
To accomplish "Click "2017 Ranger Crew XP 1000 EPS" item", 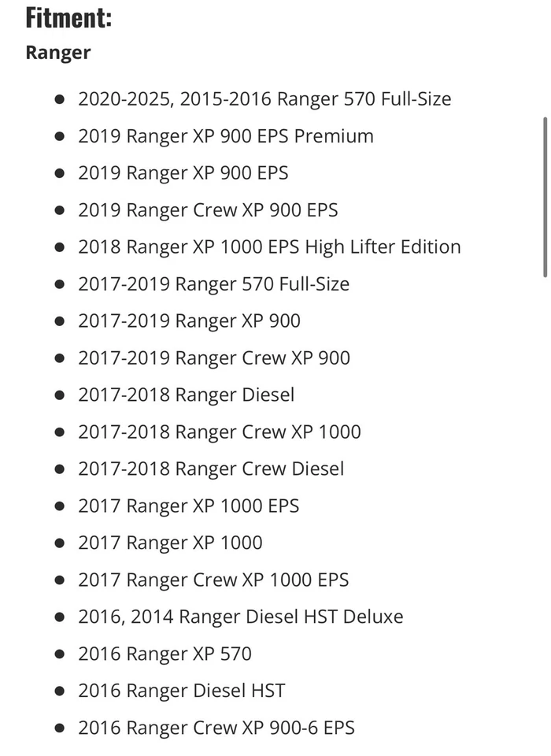I will (213, 580).
